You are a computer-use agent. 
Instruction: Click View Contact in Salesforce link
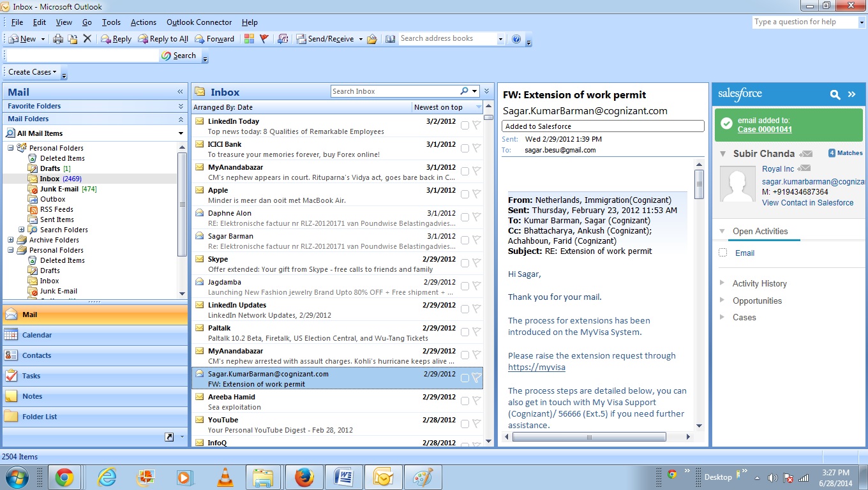point(807,203)
